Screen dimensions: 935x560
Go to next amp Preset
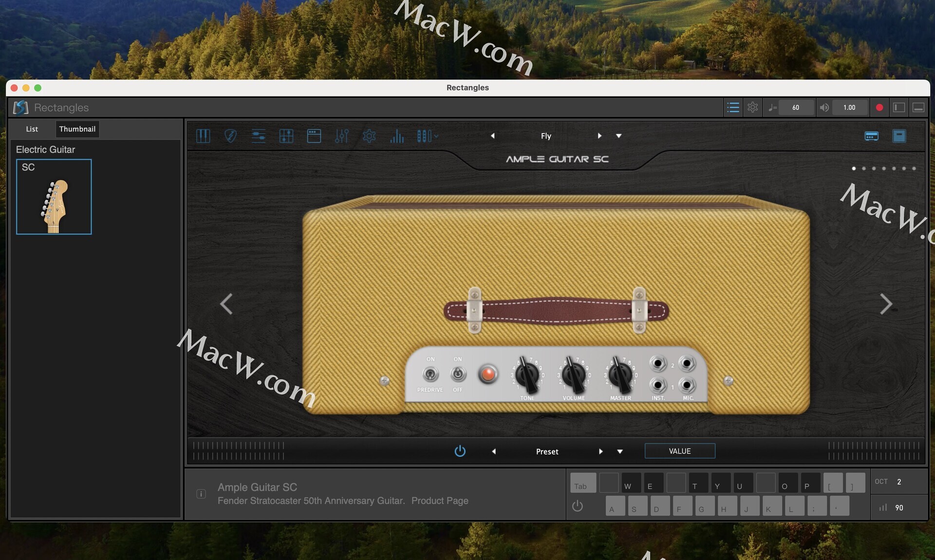pyautogui.click(x=600, y=451)
